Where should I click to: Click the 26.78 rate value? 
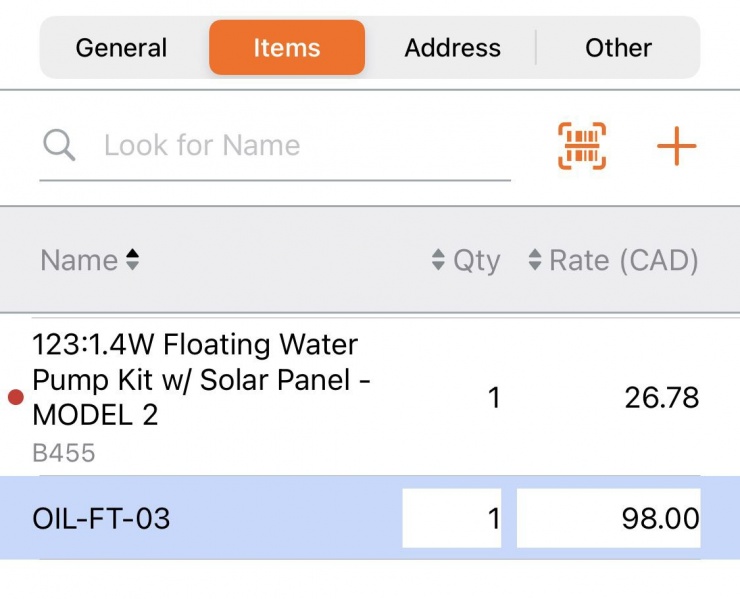(661, 398)
